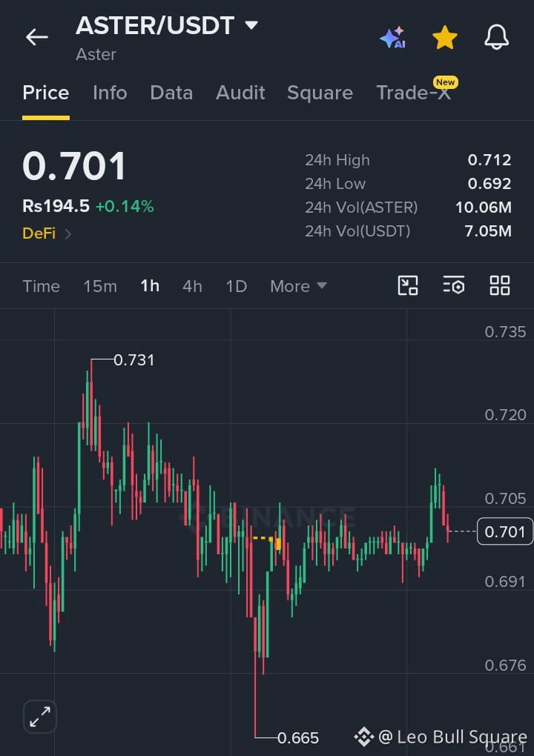Screen dimensions: 534x756
Task: Click the 24h High value 0.712
Action: coord(489,159)
